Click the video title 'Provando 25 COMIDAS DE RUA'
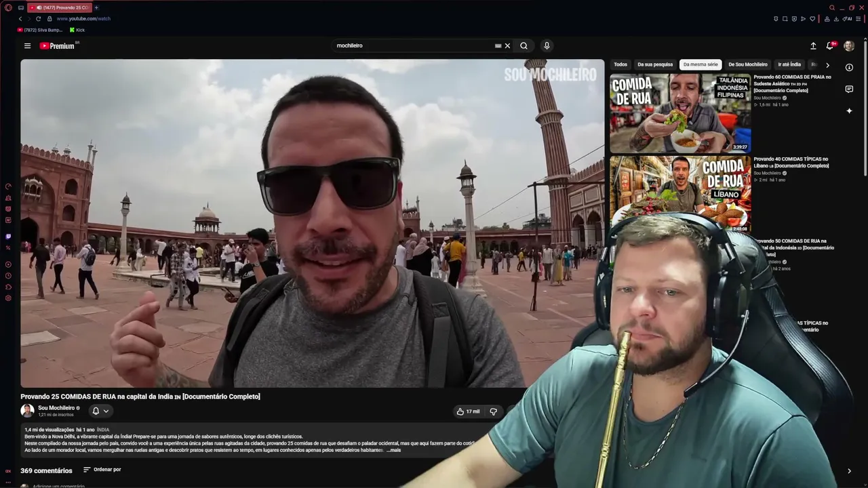Viewport: 868px width, 488px height. 140,396
